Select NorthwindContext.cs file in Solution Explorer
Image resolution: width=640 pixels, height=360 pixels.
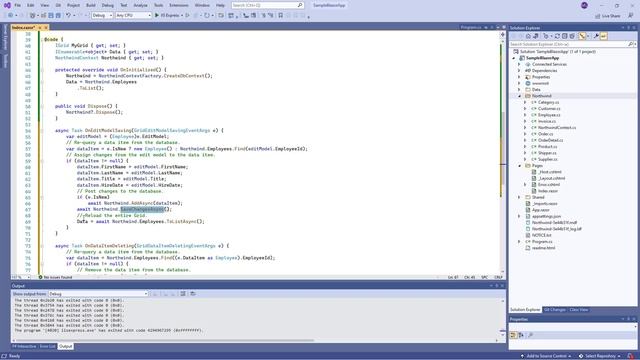coord(557,128)
